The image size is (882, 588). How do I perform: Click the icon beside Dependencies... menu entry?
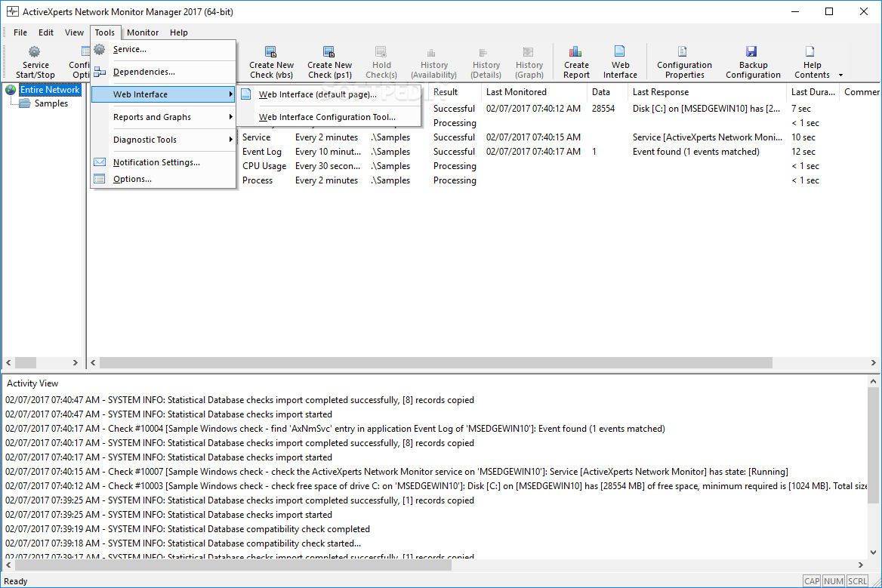point(100,72)
